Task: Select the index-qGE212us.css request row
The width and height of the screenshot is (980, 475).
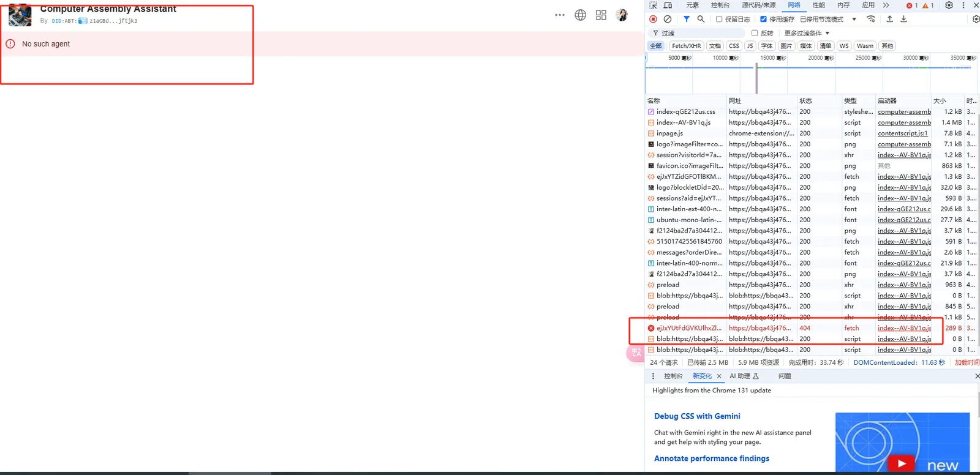Action: pos(812,112)
